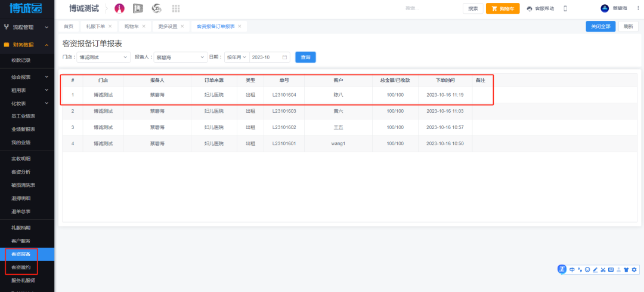Click the 流程管理 fork icon in sidebar
The width and height of the screenshot is (644, 292).
coord(7,27)
